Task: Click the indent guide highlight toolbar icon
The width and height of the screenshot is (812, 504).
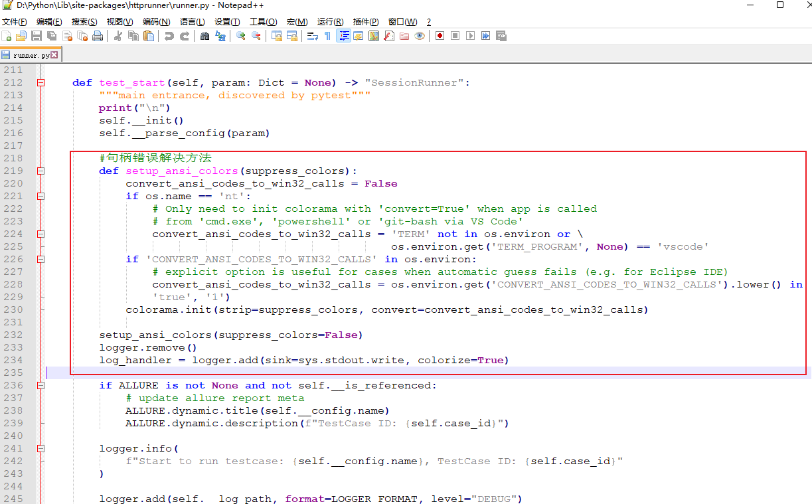Action: (344, 36)
